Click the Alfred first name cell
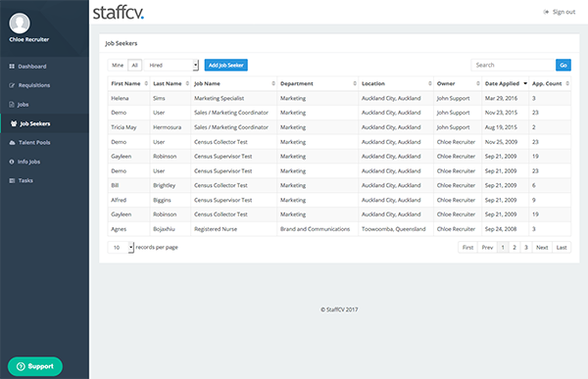Viewport: 588px width, 379px height. point(128,200)
